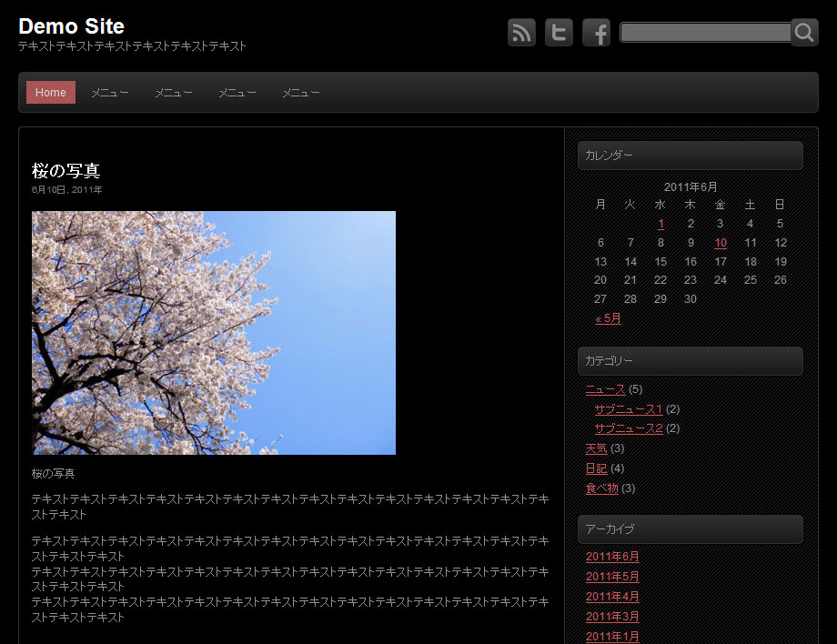Open the 2011年1月 archive
837x644 pixels.
click(612, 637)
